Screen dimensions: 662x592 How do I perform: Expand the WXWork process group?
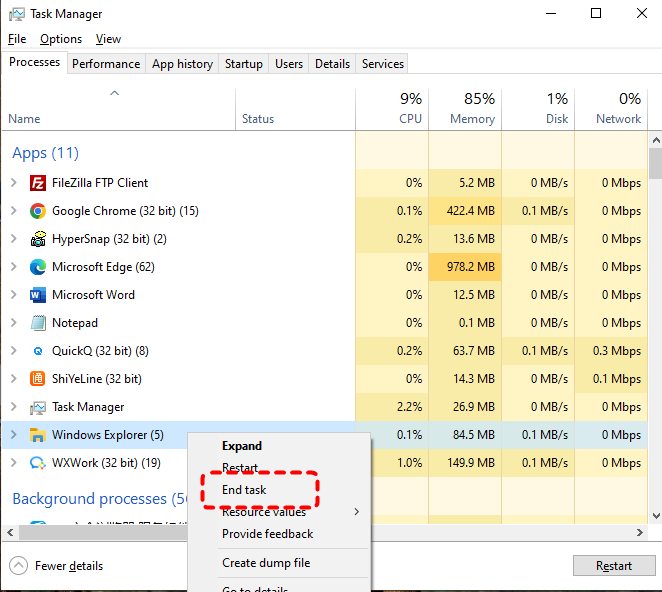click(14, 463)
